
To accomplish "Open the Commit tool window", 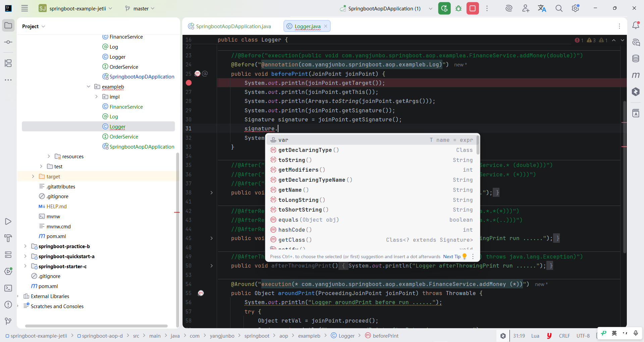I will (x=8, y=42).
